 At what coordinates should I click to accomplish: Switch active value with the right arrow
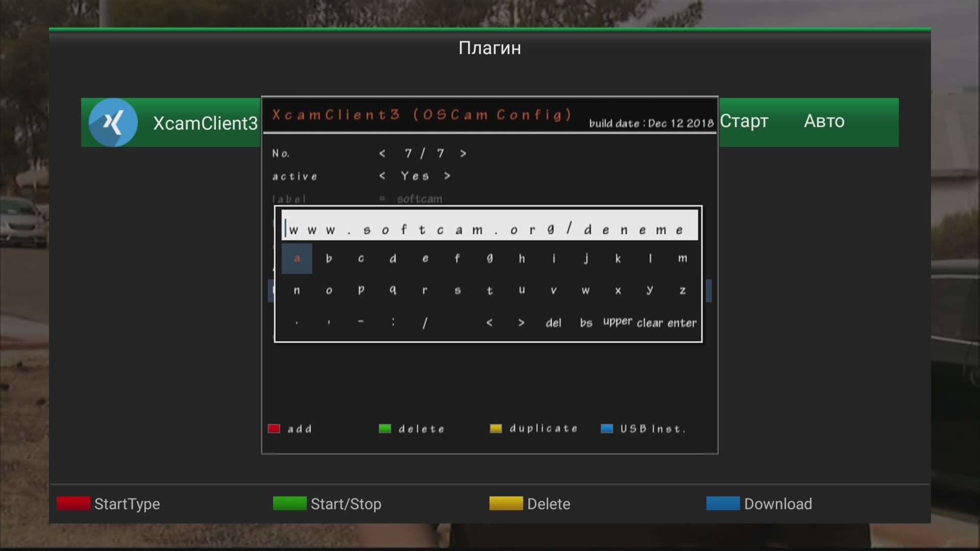coord(447,176)
